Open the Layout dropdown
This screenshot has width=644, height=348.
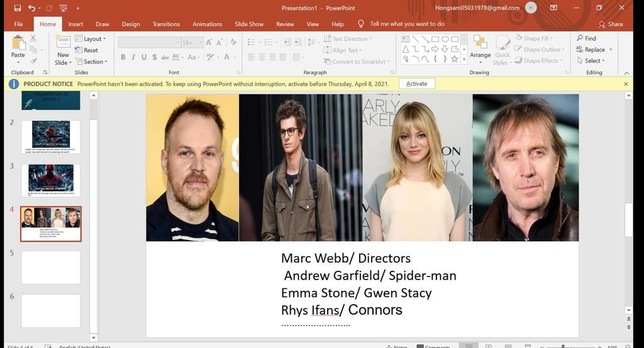pos(91,38)
